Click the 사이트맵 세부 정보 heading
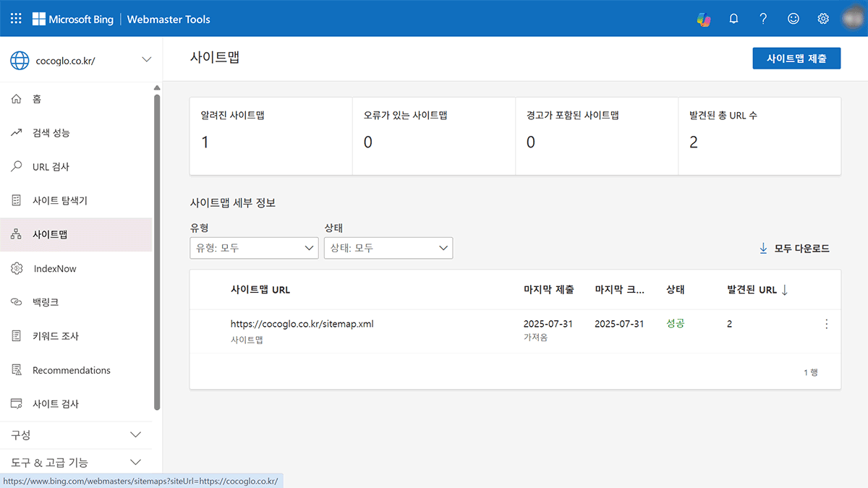This screenshot has width=868, height=488. [232, 203]
